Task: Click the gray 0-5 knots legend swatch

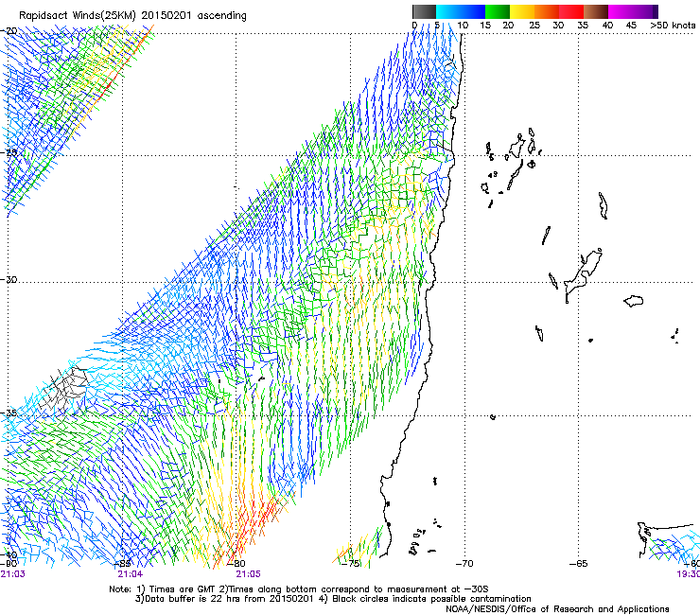Action: pyautogui.click(x=424, y=11)
